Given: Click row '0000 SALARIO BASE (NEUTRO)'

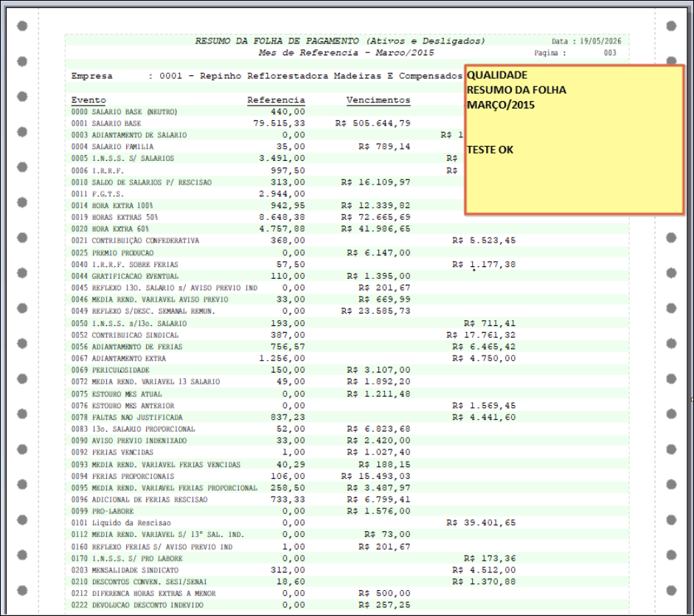Looking at the screenshot, I should [x=125, y=111].
